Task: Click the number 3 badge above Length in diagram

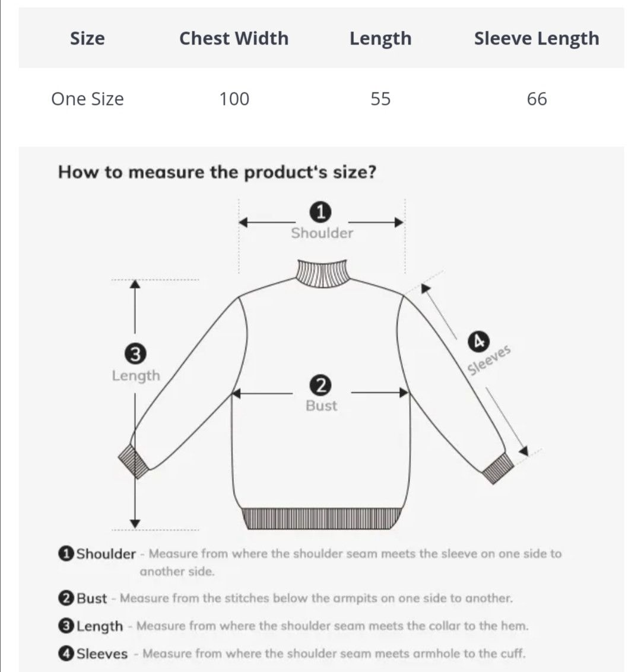Action: [135, 355]
